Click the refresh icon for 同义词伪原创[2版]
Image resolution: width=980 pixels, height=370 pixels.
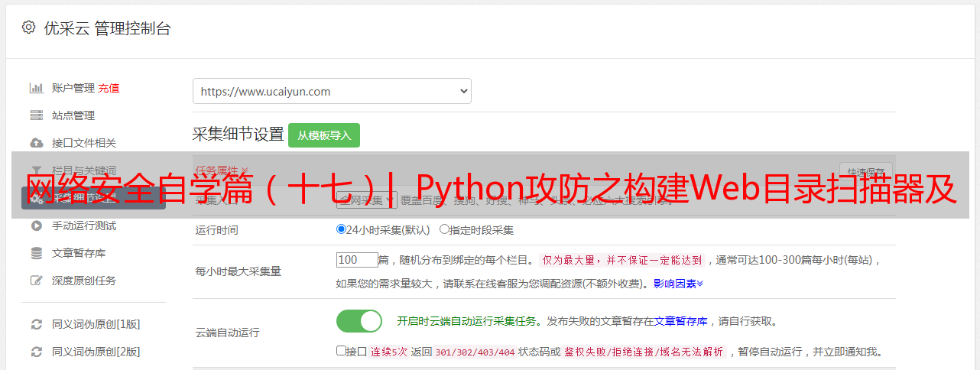36,352
